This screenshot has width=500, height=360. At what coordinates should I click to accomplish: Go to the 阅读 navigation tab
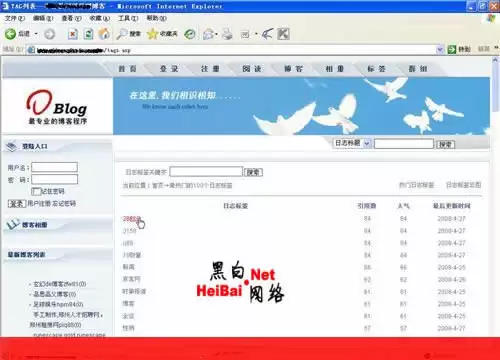pyautogui.click(x=252, y=69)
